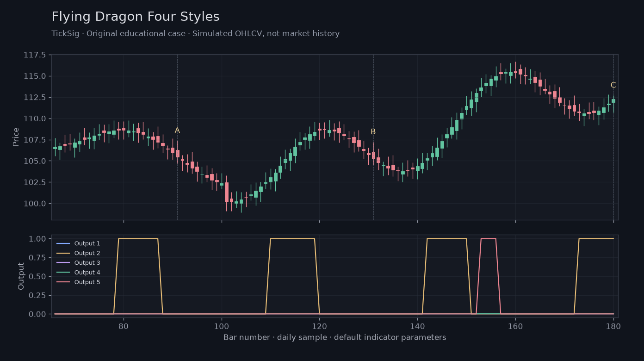The height and width of the screenshot is (361, 644).
Task: Click the Price axis label
Action: tap(16, 137)
